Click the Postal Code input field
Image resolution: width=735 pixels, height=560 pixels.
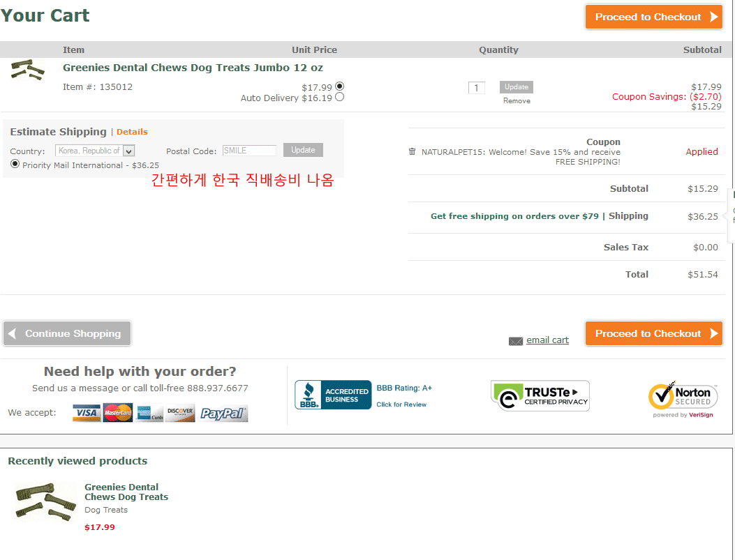pos(249,151)
